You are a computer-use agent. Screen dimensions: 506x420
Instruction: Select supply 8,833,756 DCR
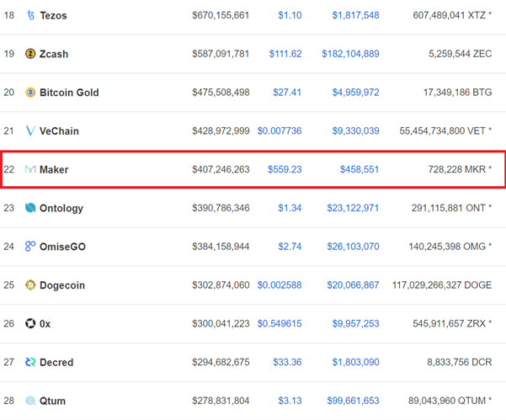click(x=460, y=362)
